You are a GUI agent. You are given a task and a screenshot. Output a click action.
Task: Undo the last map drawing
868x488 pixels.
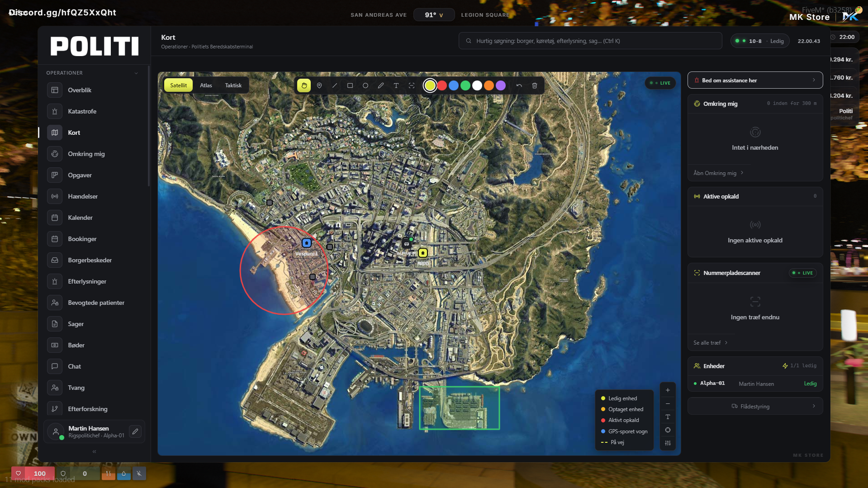tap(519, 85)
